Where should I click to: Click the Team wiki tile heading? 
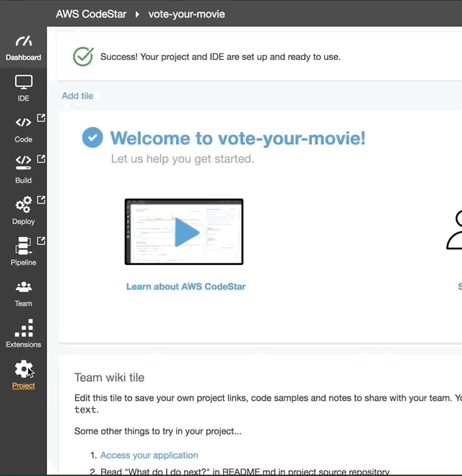click(109, 377)
